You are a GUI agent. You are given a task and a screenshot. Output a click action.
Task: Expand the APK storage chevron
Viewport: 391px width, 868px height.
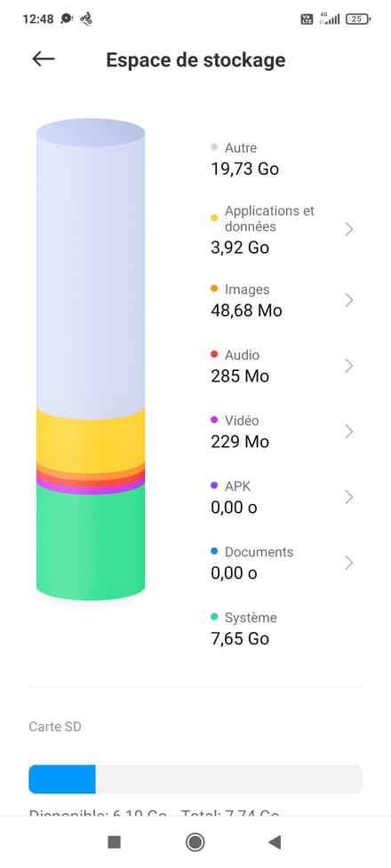click(x=349, y=497)
